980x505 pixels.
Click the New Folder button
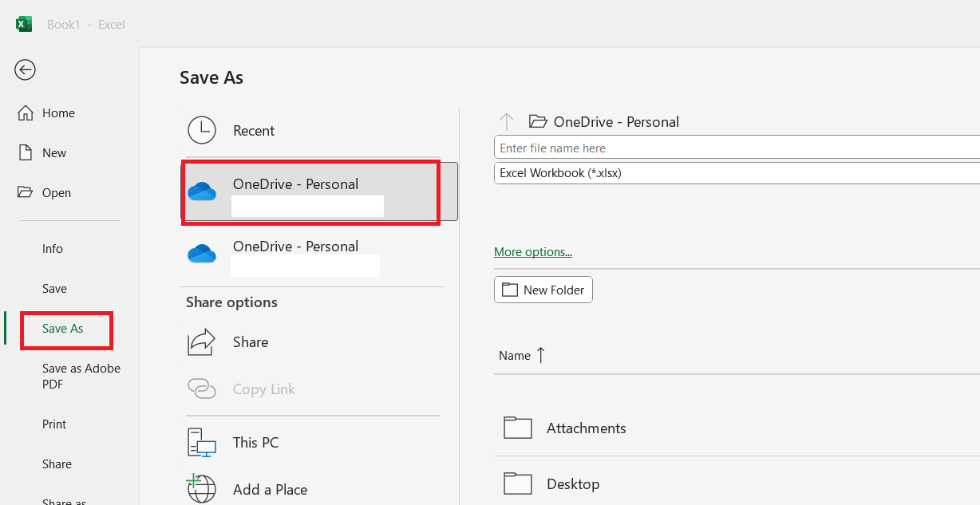tap(543, 290)
